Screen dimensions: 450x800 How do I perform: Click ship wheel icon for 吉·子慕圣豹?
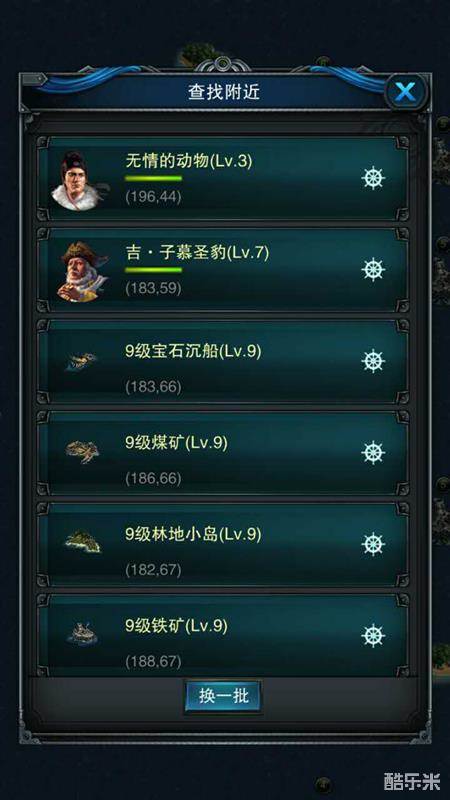[373, 270]
